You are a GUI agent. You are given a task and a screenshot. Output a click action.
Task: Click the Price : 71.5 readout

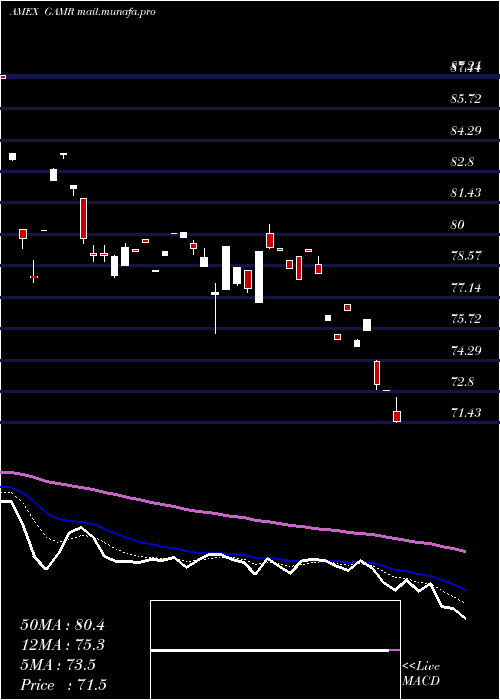tap(63, 685)
